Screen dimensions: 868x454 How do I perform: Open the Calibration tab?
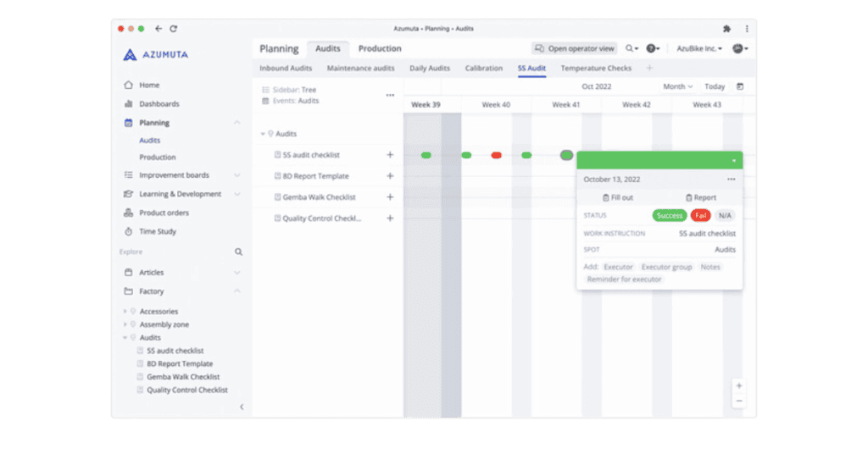click(x=484, y=68)
